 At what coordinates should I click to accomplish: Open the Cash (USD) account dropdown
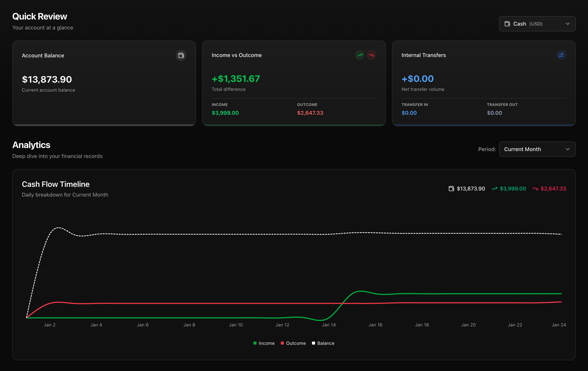(537, 24)
